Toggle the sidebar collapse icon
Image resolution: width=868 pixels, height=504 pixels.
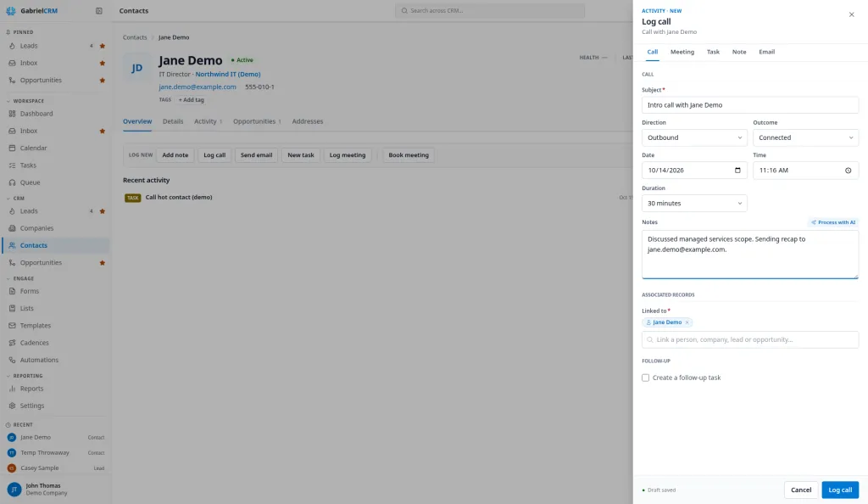point(98,10)
